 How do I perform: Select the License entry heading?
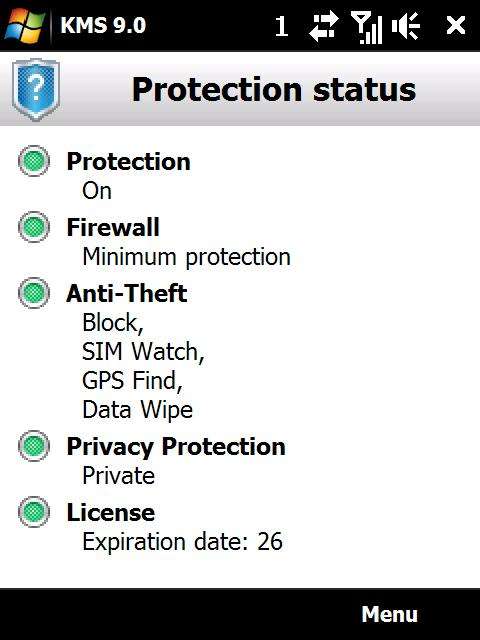(111, 512)
